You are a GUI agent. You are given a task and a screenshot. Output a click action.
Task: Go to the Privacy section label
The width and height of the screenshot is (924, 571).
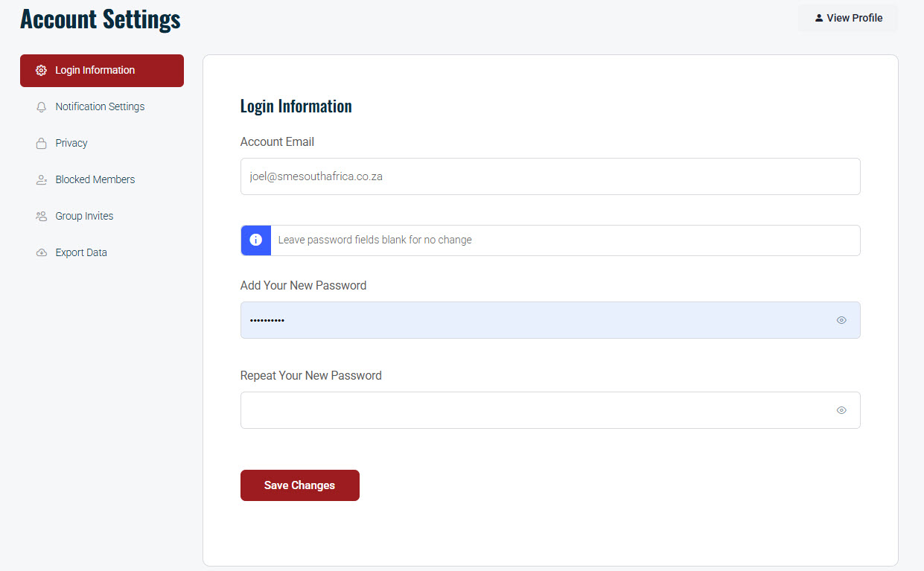click(71, 143)
